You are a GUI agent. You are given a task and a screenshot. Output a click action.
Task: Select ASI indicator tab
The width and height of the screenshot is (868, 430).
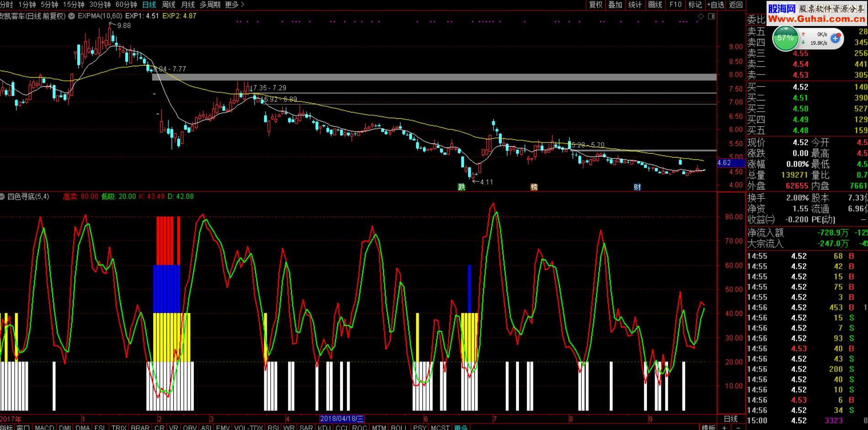point(207,427)
